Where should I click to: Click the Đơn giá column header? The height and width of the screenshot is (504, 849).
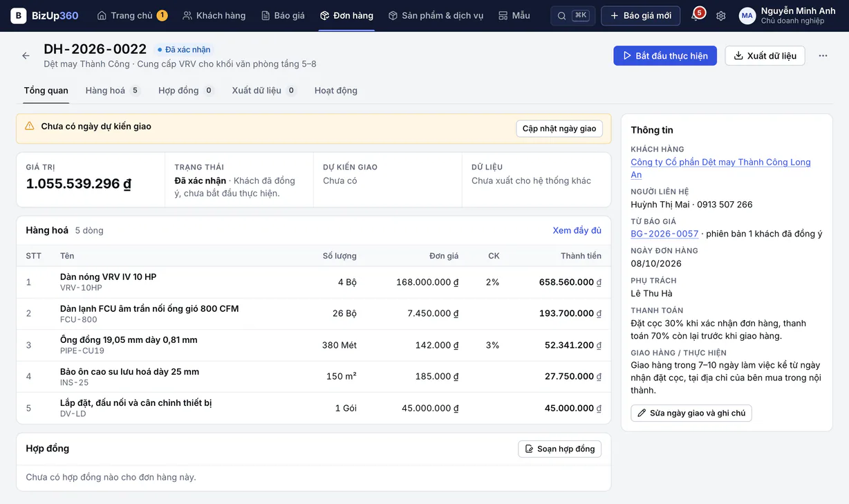[444, 256]
